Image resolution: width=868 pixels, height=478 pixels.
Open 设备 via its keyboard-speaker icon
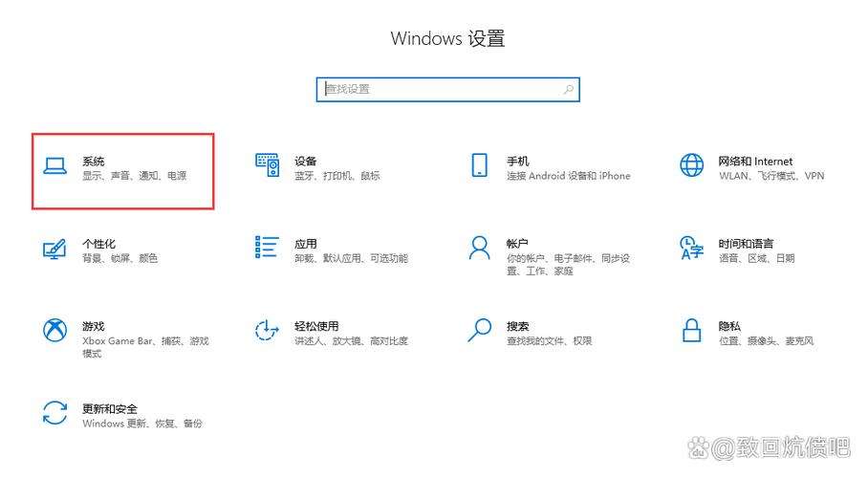tap(267, 165)
